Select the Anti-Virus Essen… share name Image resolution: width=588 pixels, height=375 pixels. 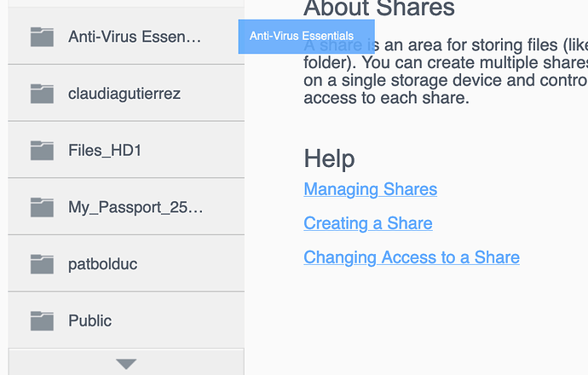coord(135,37)
